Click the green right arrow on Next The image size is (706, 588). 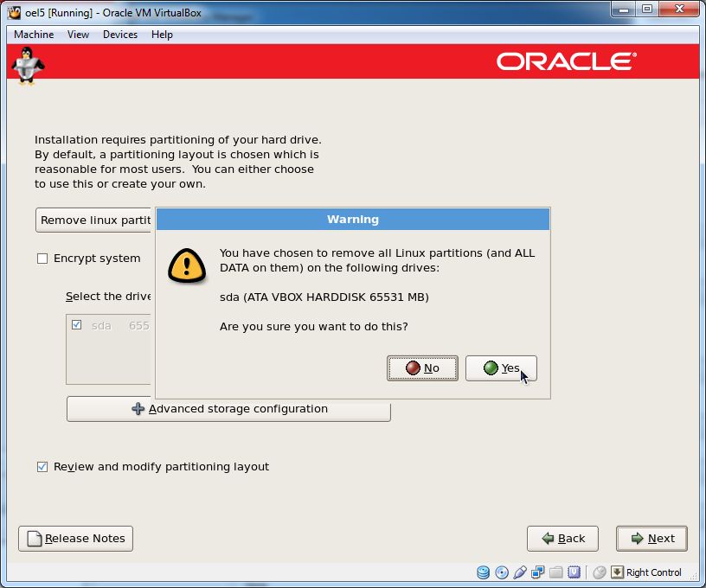click(637, 539)
